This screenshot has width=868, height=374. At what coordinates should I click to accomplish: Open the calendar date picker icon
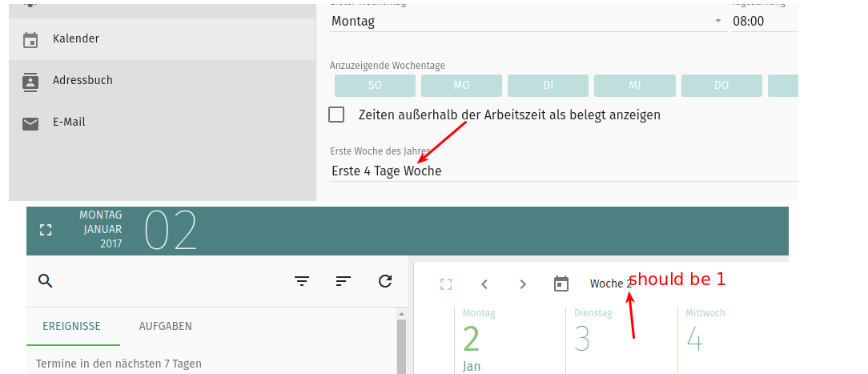pos(561,284)
